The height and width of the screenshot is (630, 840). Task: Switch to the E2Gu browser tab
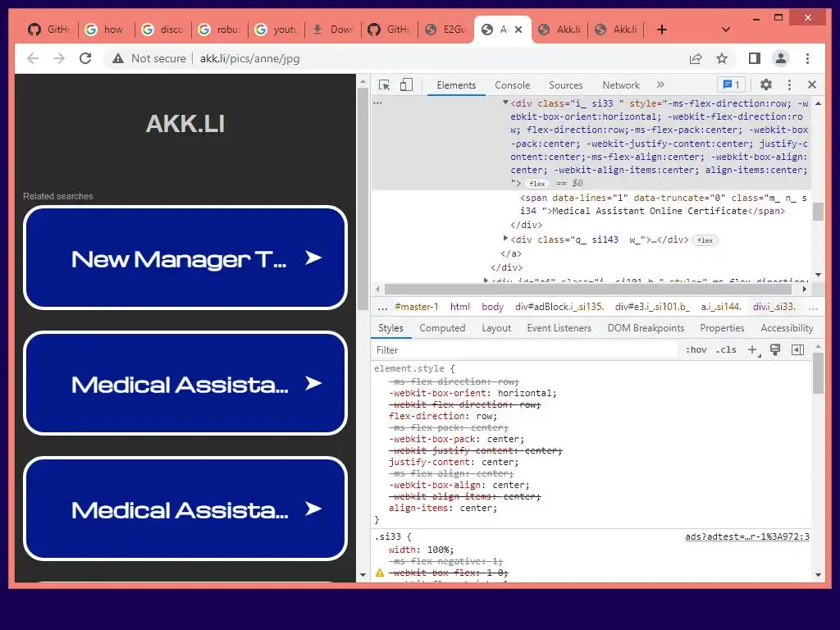click(x=445, y=30)
